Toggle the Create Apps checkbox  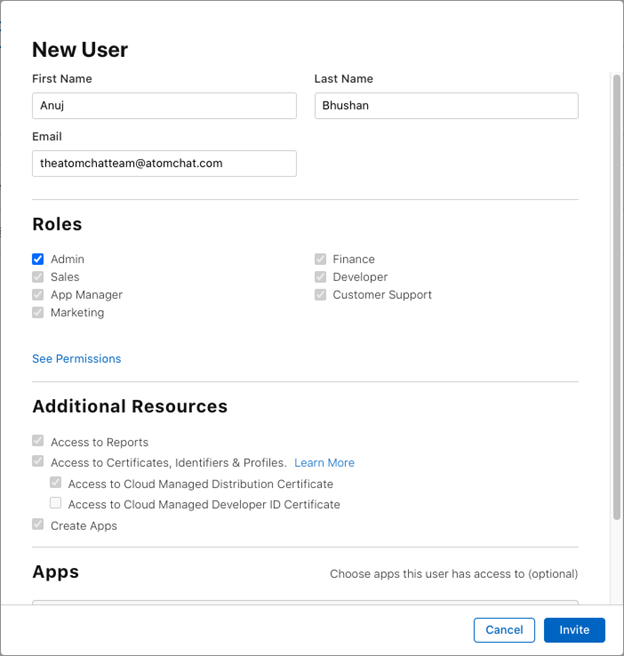[x=38, y=524]
